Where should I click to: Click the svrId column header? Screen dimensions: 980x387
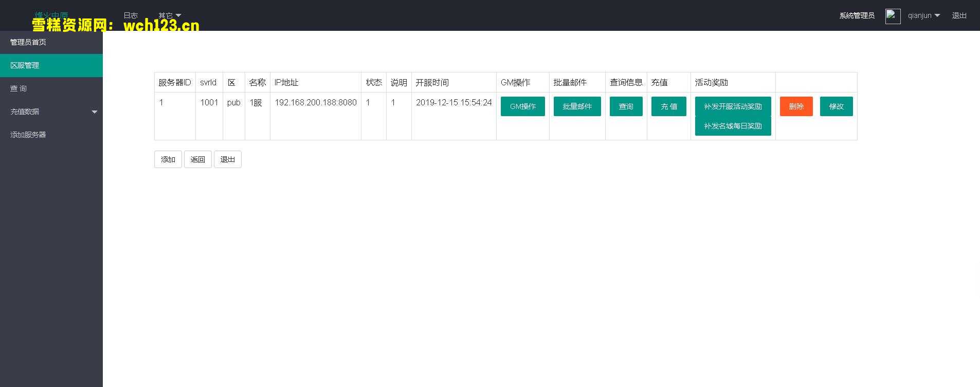point(209,82)
